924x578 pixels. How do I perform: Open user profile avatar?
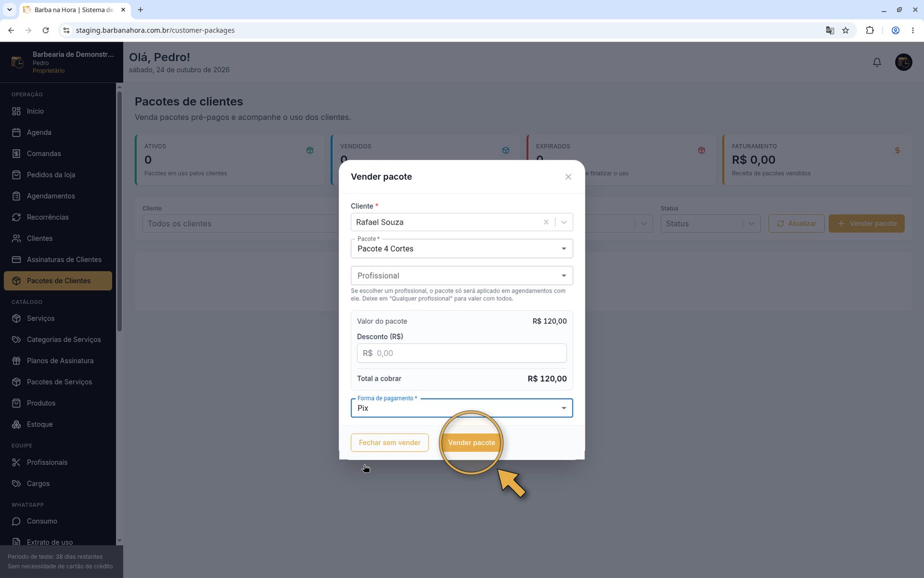903,62
